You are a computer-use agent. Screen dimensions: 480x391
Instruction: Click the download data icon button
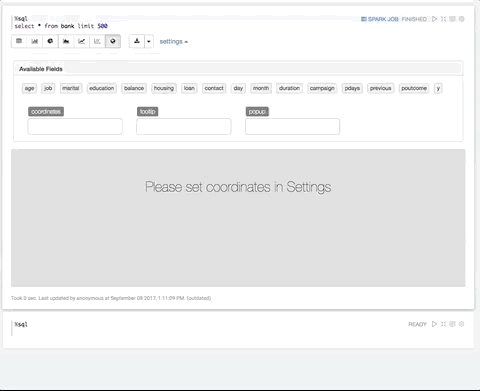(137, 41)
